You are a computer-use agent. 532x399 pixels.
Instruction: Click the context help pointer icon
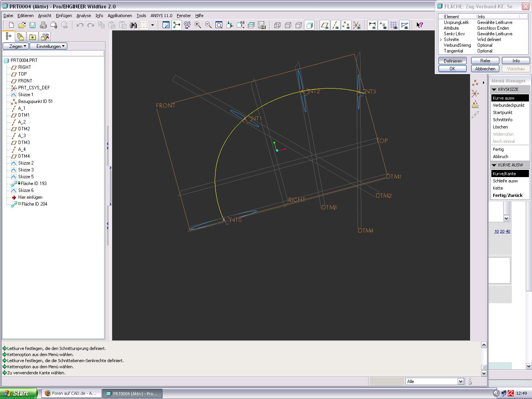coord(420,25)
